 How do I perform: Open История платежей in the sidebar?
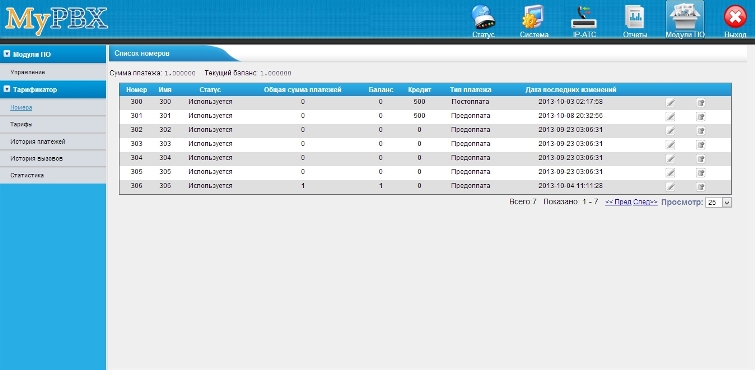tap(38, 142)
